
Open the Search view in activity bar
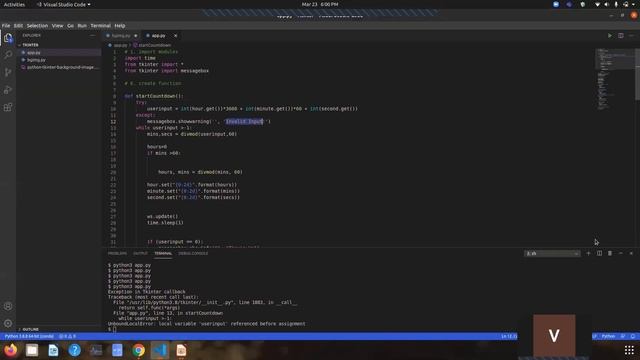coord(8,55)
